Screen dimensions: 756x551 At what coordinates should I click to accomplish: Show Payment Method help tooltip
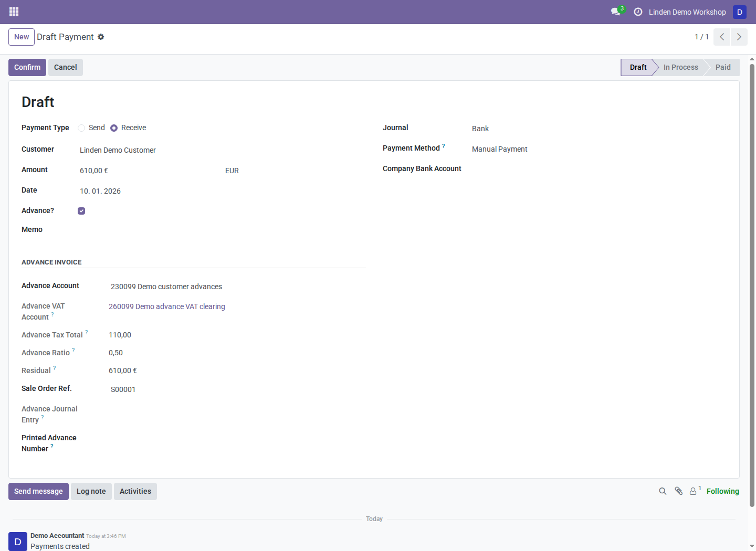click(x=444, y=146)
